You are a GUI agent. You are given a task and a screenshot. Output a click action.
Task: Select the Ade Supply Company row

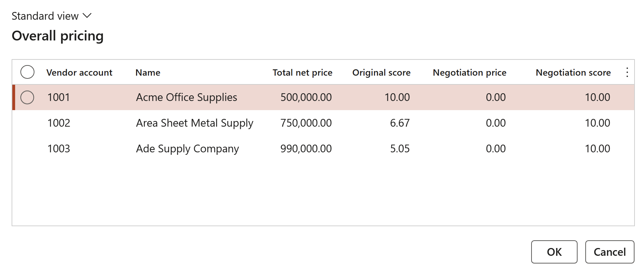coord(323,149)
